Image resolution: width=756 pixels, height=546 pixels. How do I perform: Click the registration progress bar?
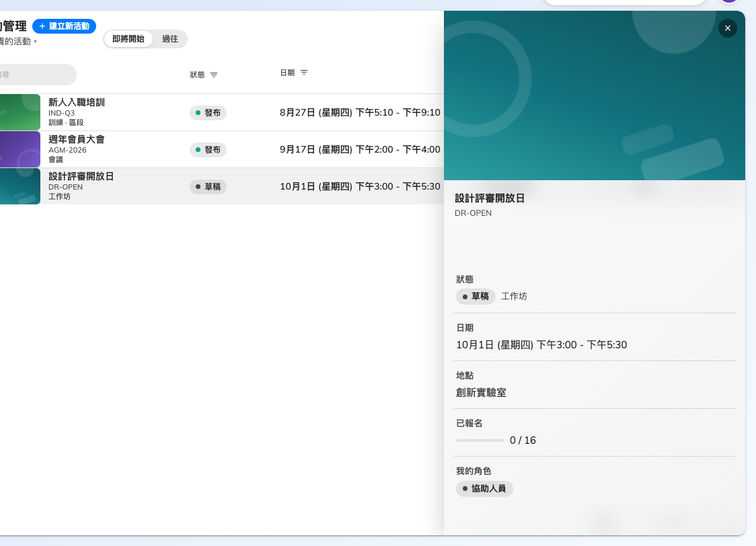(x=480, y=440)
